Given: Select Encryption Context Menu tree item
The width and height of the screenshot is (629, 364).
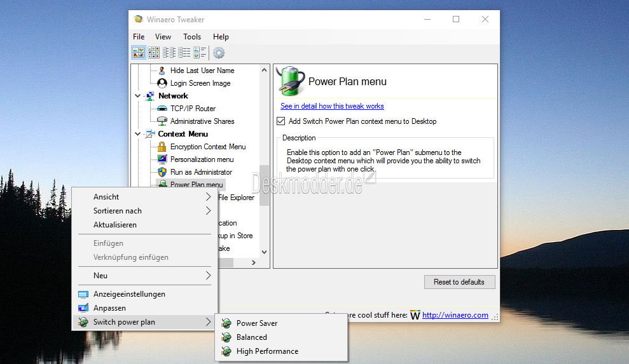Looking at the screenshot, I should (x=208, y=147).
